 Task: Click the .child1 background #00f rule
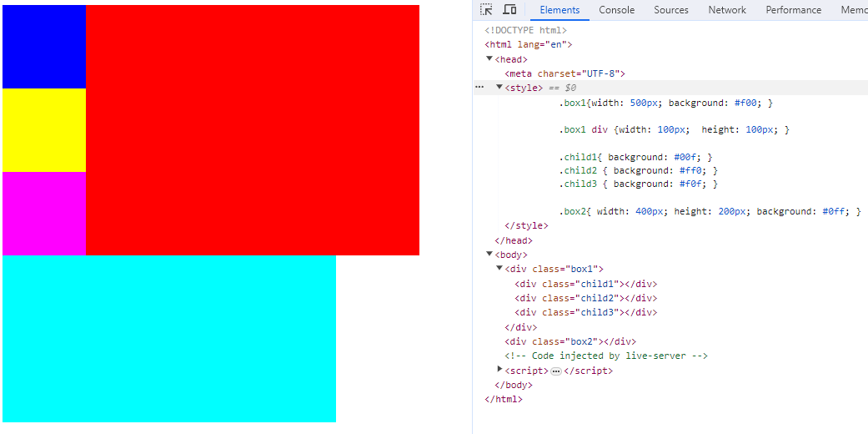[635, 158]
